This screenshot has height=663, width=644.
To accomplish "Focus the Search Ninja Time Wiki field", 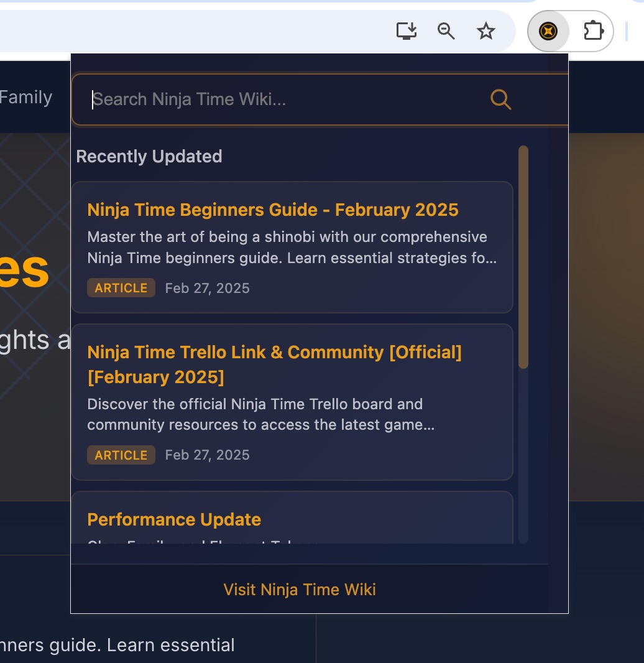I will 286,100.
